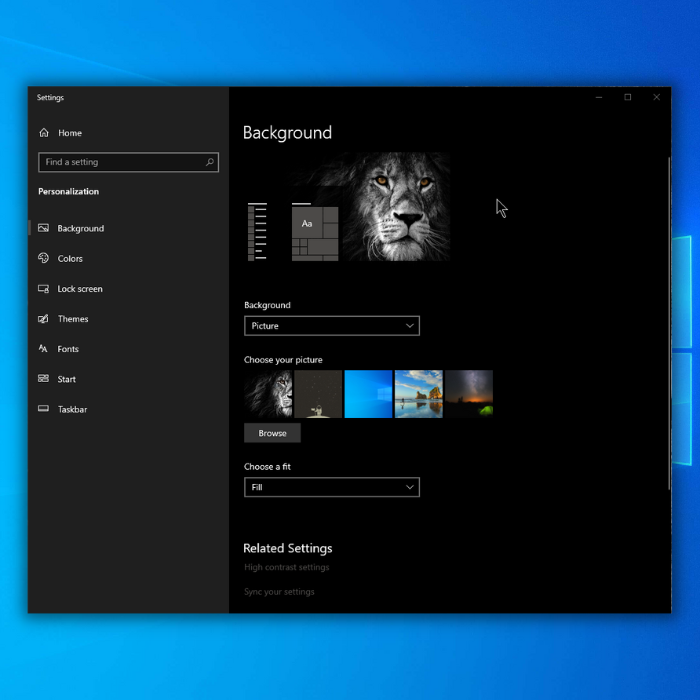Expand the Choose a fit dropdown

(331, 487)
